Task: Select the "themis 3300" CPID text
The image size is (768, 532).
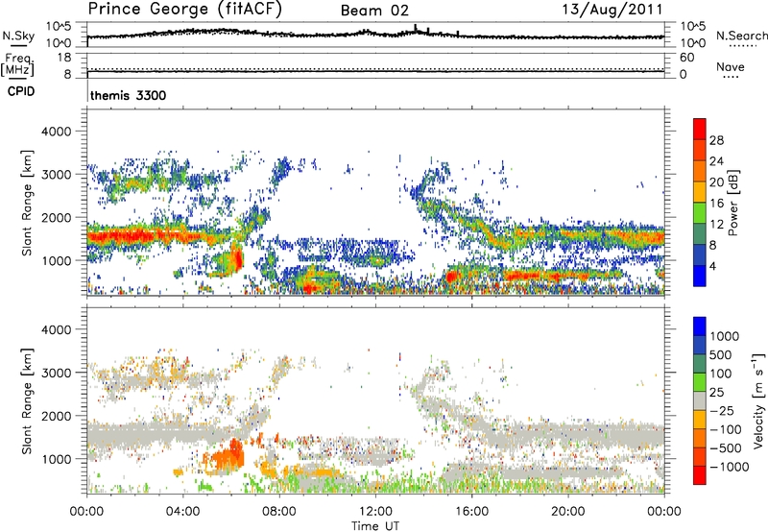Action: (x=129, y=95)
